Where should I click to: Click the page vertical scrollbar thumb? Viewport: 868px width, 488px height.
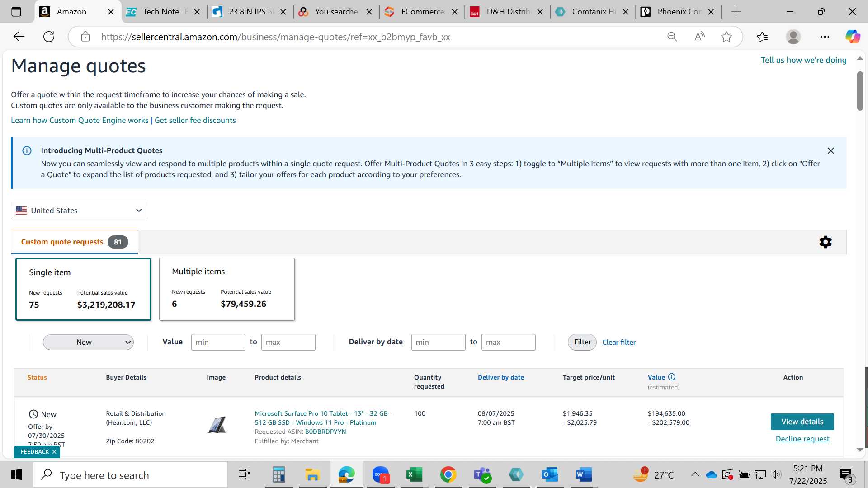pyautogui.click(x=860, y=90)
